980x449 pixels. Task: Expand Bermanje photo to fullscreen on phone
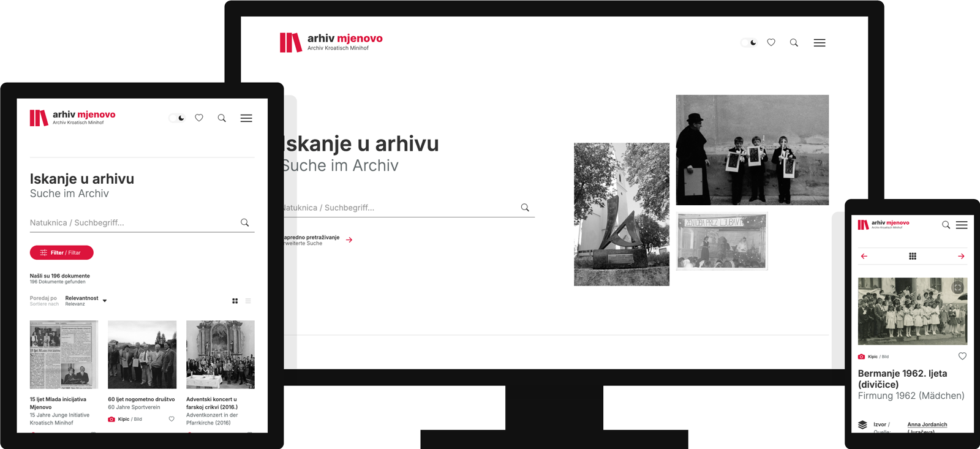[957, 287]
